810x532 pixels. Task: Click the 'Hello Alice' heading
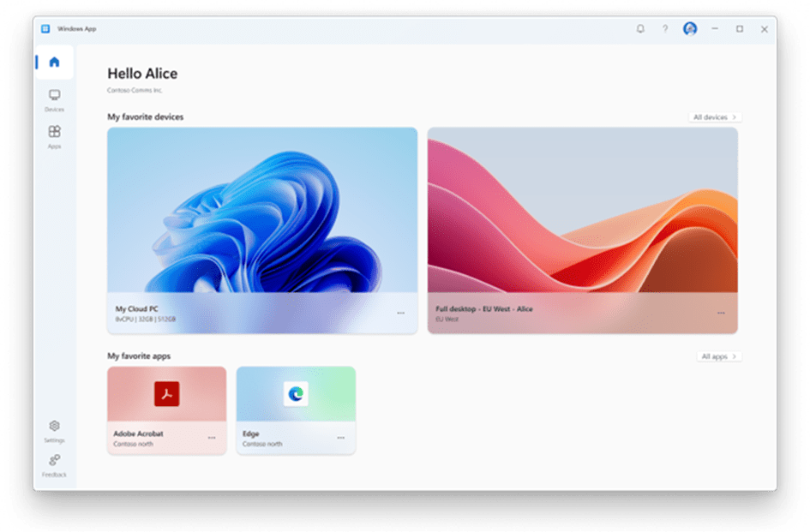click(142, 74)
